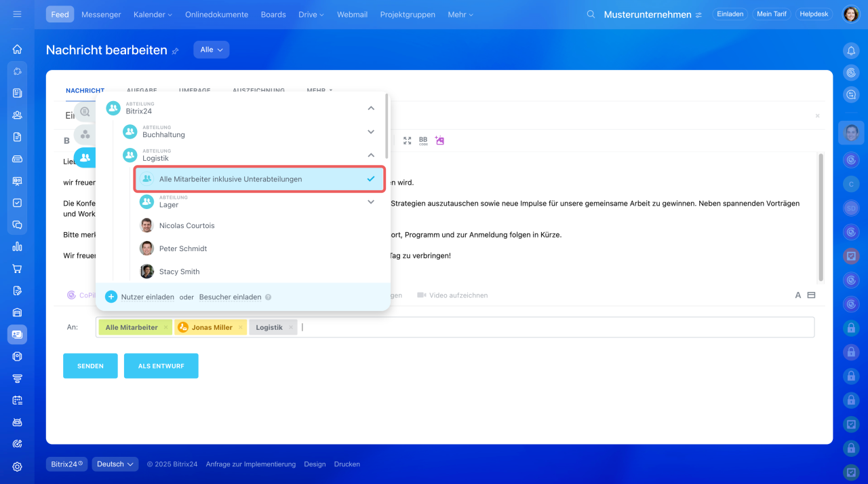Click the pin icon next to page title
Viewport: 868px width, 484px height.
point(175,51)
